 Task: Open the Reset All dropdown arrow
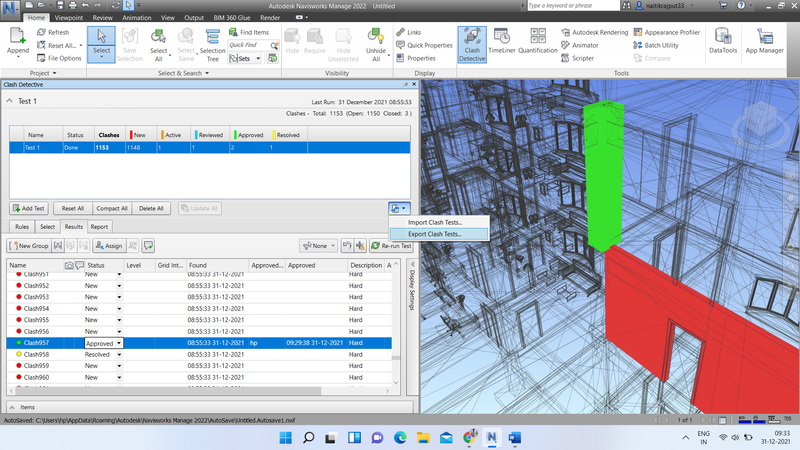(x=81, y=45)
